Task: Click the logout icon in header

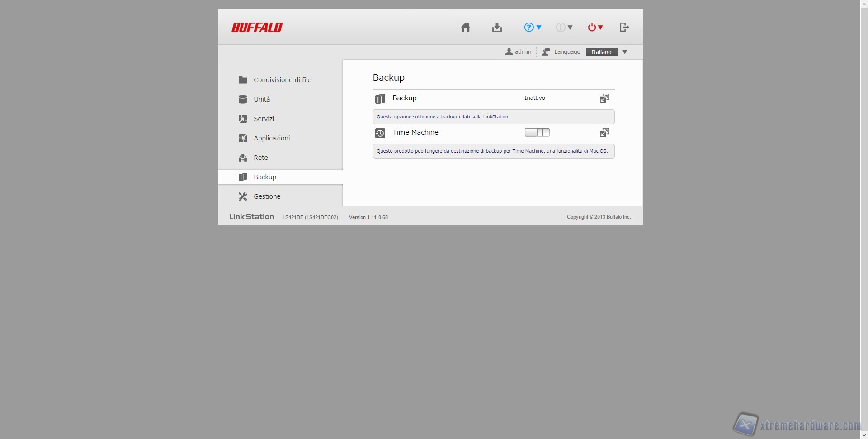Action: click(624, 28)
